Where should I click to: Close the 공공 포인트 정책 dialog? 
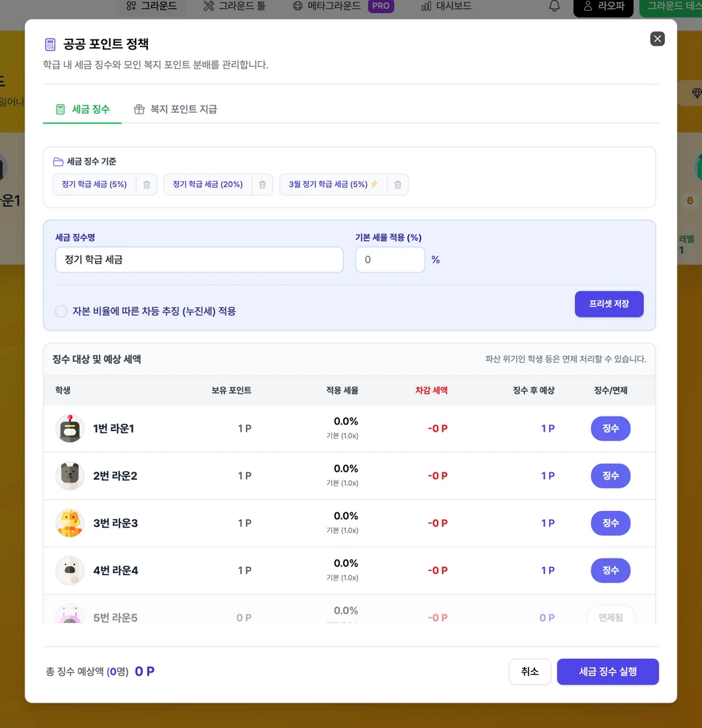pyautogui.click(x=657, y=39)
